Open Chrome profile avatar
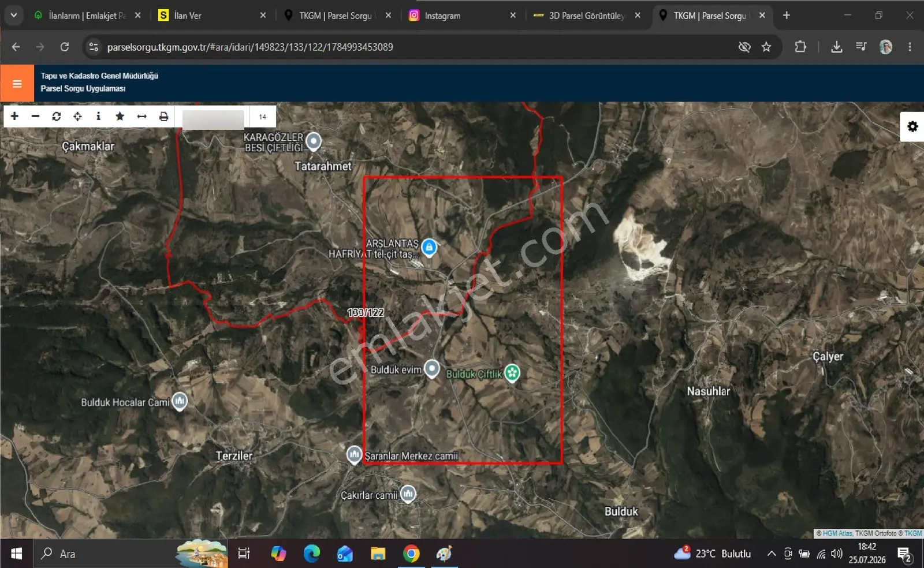Image resolution: width=924 pixels, height=568 pixels. click(x=886, y=47)
